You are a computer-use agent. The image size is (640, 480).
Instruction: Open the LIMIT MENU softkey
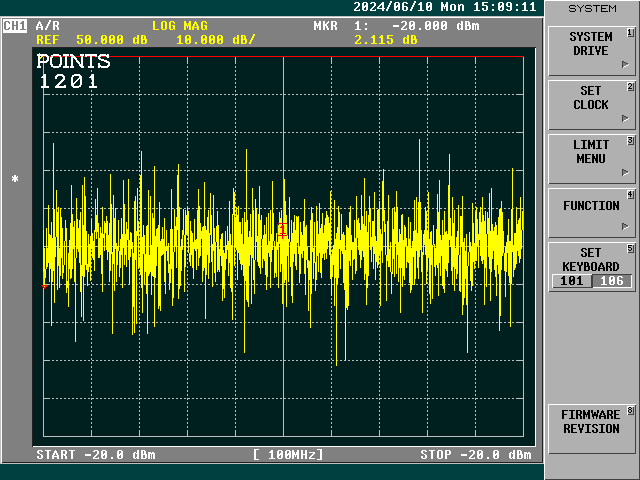click(590, 152)
